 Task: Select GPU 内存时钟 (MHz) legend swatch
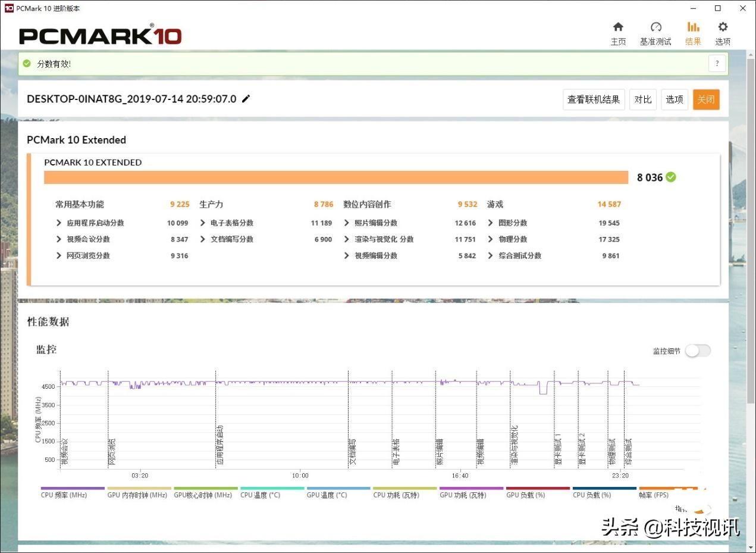point(139,488)
